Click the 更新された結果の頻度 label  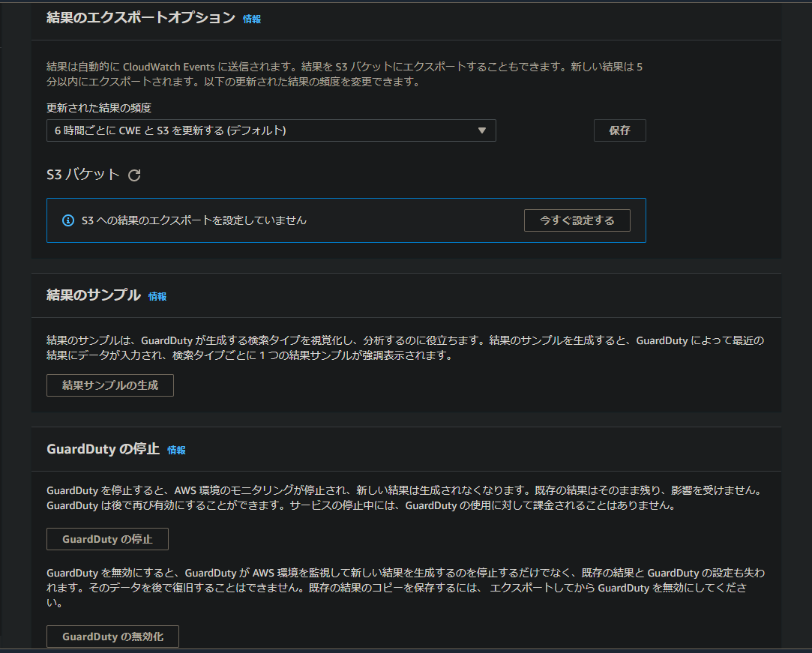[99, 108]
